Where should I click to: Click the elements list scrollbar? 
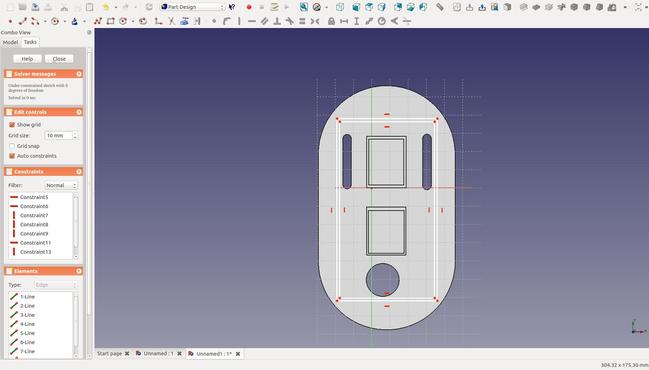tap(76, 325)
